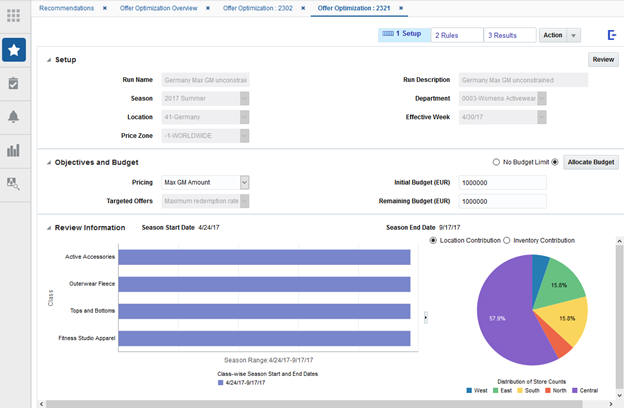Go to step 1 Setup

click(404, 34)
